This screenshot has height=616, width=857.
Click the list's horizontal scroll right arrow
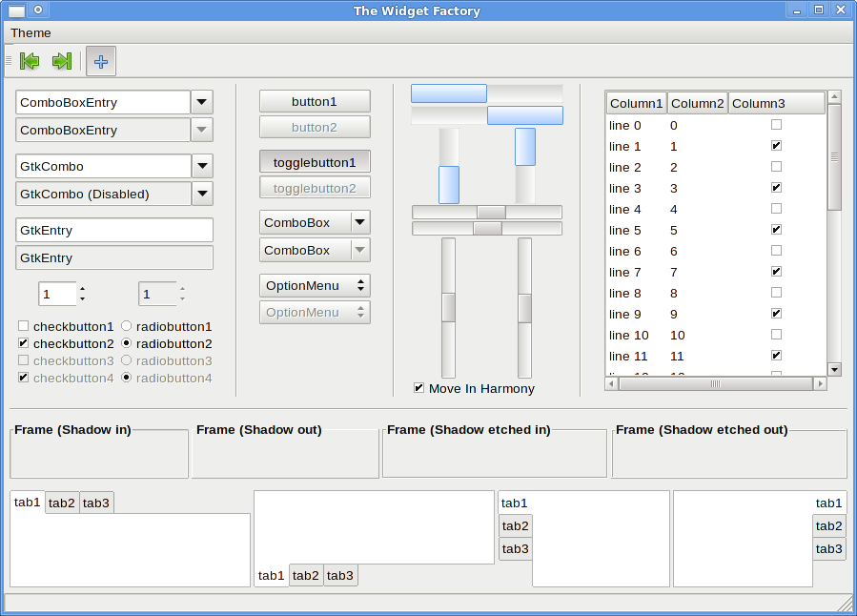pyautogui.click(x=819, y=383)
